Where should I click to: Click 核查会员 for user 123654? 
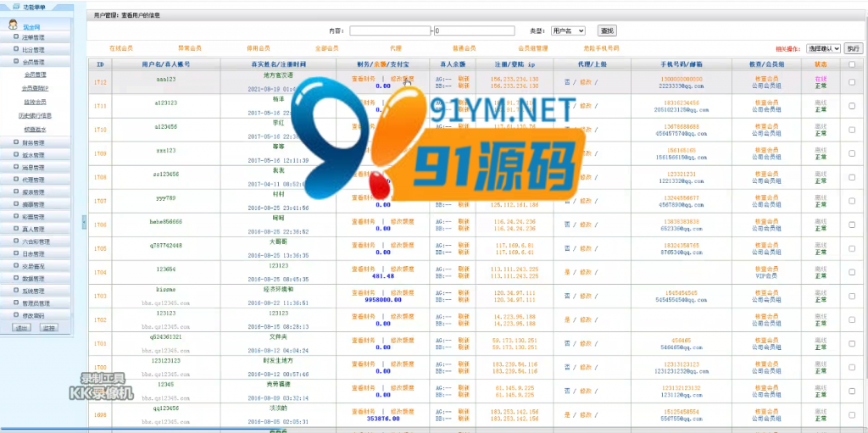(766, 269)
